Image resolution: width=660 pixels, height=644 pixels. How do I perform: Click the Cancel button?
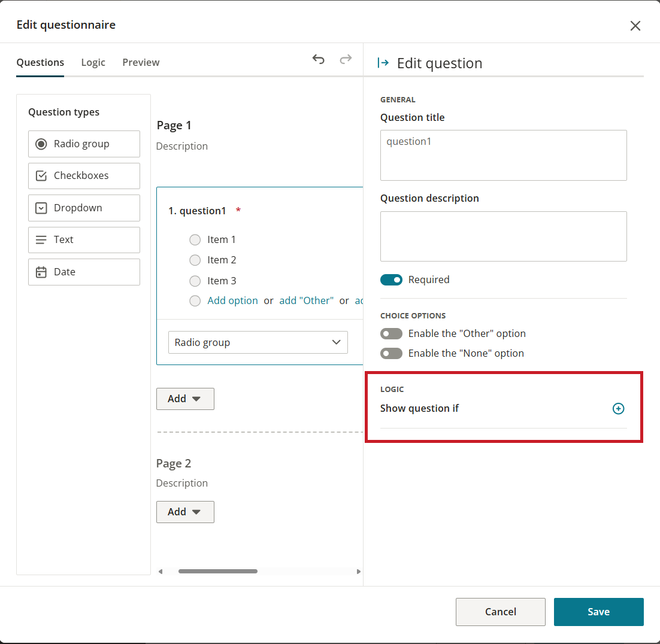tap(501, 612)
